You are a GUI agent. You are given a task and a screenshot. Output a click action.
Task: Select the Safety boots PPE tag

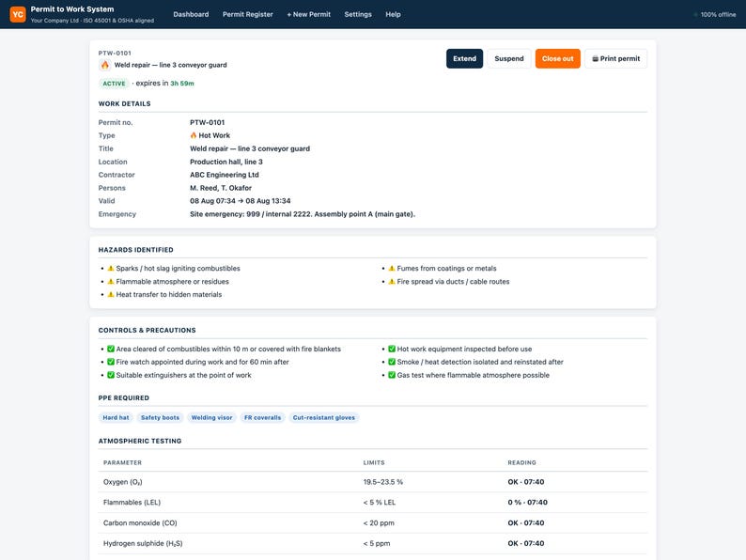pos(160,418)
